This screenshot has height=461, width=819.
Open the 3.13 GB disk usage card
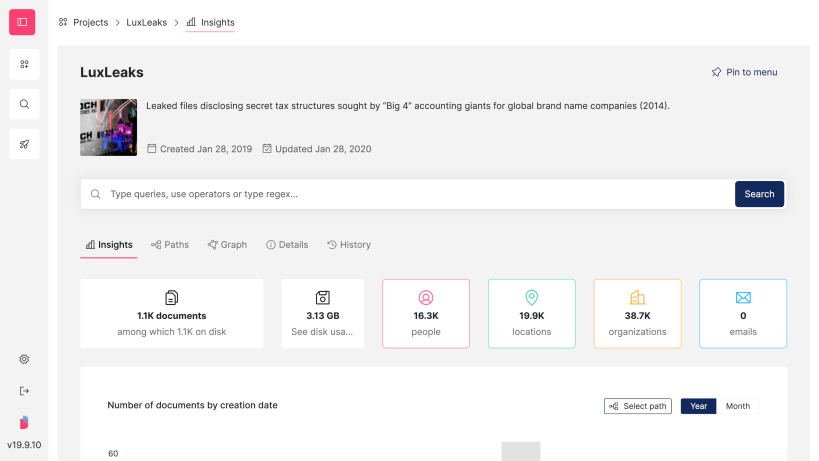tap(322, 313)
